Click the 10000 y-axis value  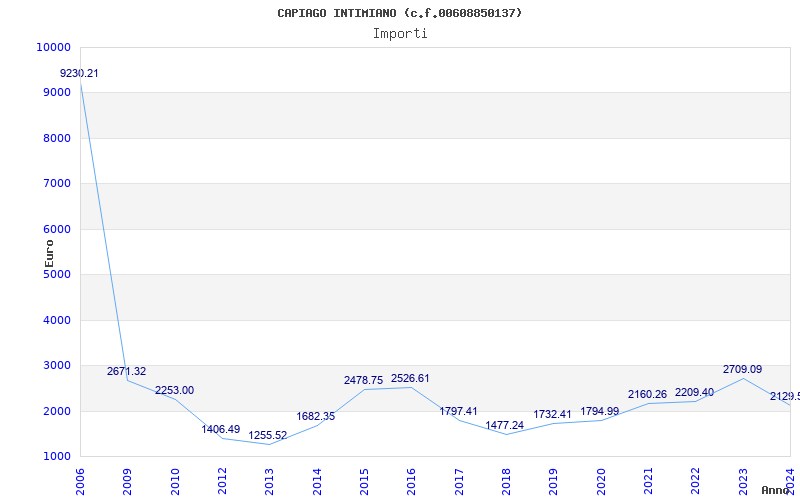pyautogui.click(x=53, y=47)
